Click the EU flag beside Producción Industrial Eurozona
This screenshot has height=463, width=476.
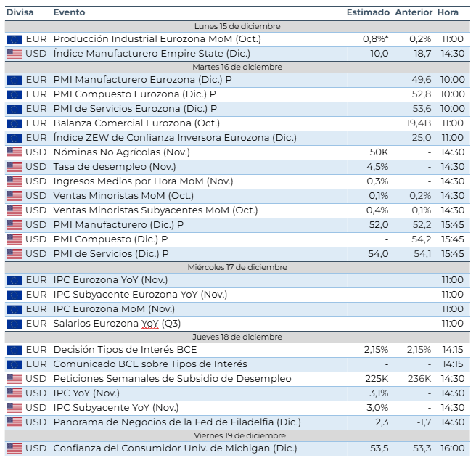click(x=14, y=39)
